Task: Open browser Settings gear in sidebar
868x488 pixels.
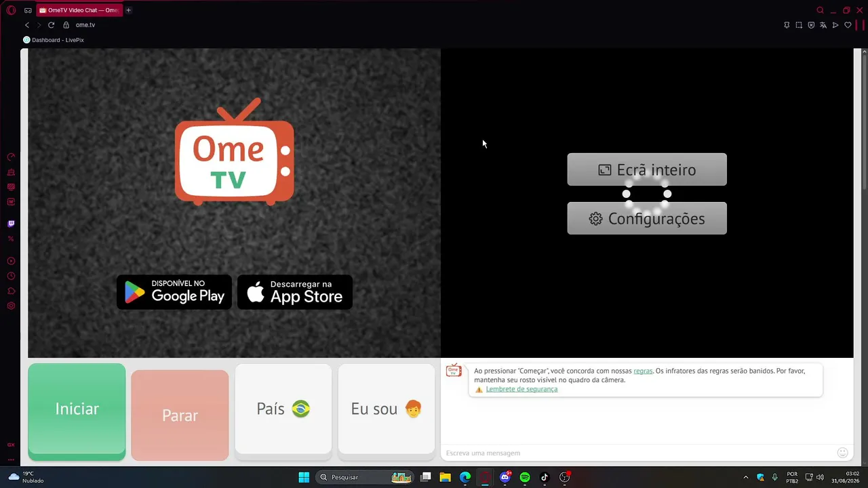Action: [11, 306]
